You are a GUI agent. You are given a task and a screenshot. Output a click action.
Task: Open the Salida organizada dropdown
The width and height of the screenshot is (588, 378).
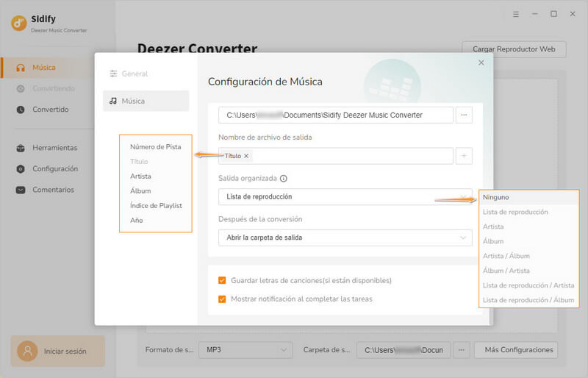(x=345, y=196)
